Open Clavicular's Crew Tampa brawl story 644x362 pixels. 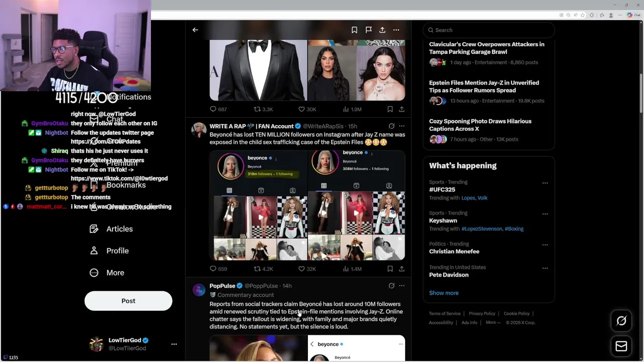pos(489,54)
